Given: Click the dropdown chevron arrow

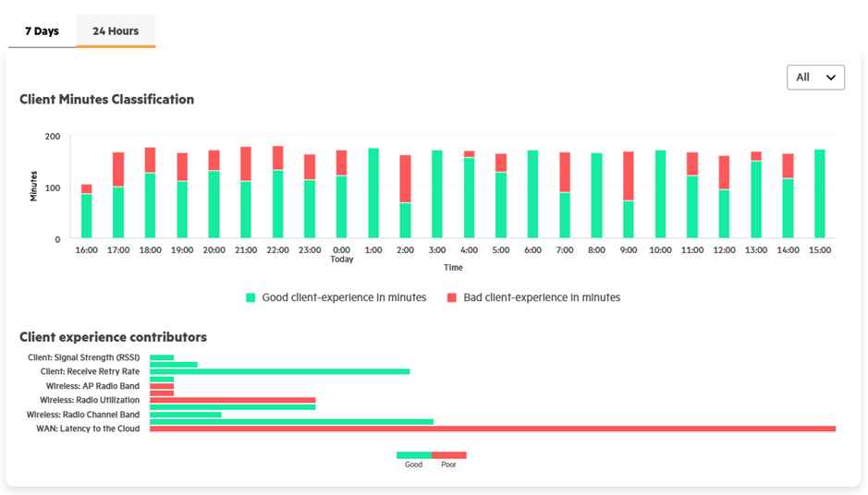Looking at the screenshot, I should pos(830,78).
